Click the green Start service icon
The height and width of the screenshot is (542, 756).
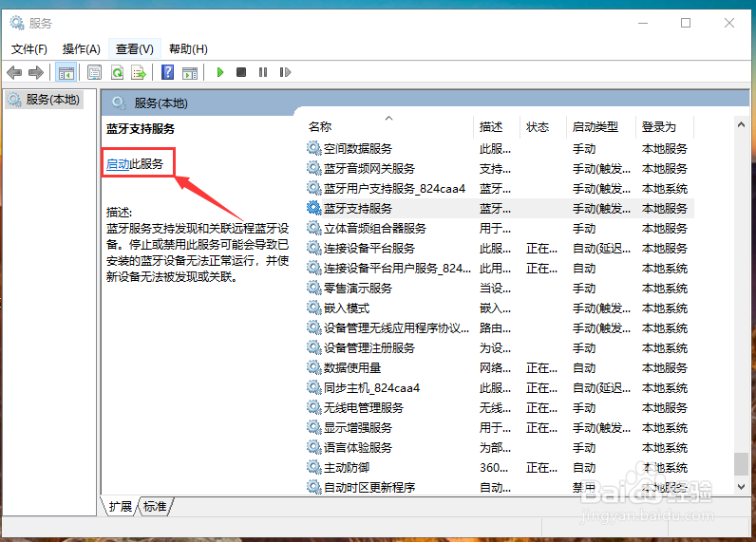(219, 72)
